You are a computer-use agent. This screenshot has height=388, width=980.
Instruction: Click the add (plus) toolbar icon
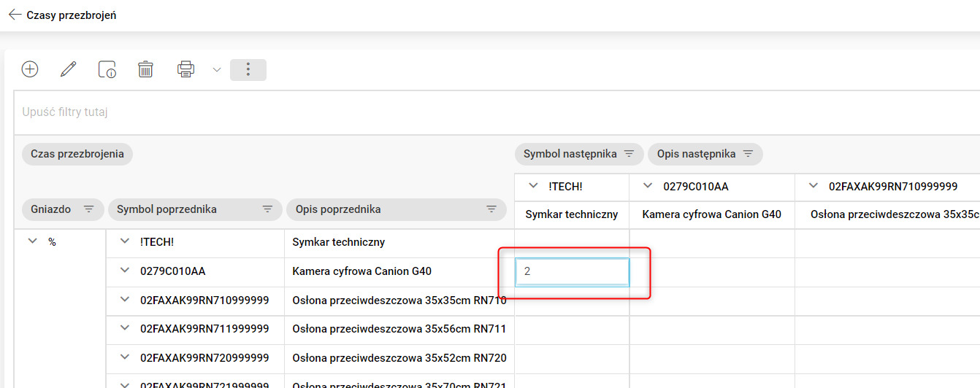(x=30, y=69)
